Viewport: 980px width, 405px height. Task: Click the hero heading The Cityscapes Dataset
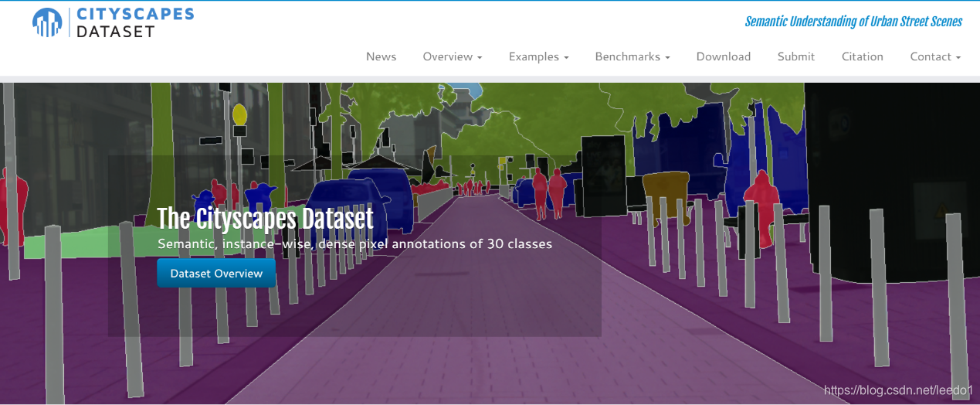coord(265,218)
